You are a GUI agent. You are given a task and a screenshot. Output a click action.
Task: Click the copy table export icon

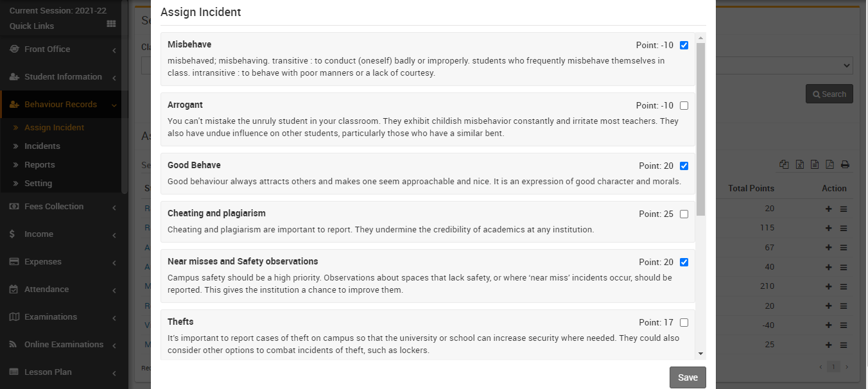click(x=784, y=164)
